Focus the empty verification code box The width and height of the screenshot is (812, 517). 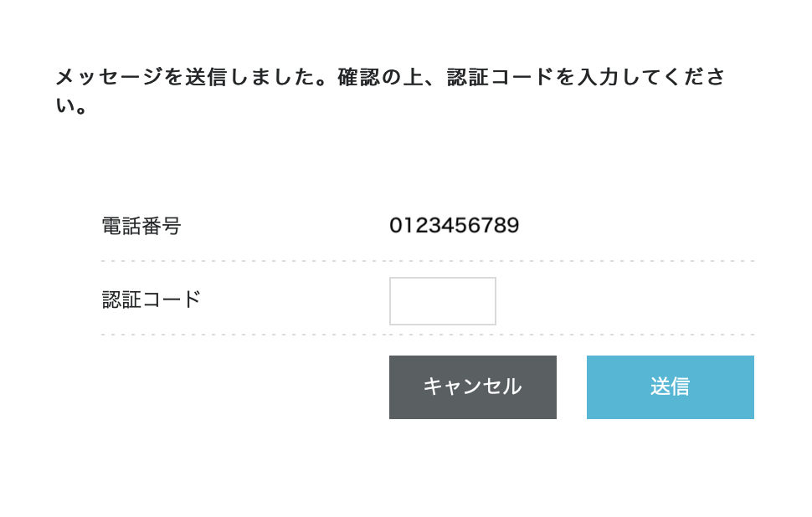442,301
